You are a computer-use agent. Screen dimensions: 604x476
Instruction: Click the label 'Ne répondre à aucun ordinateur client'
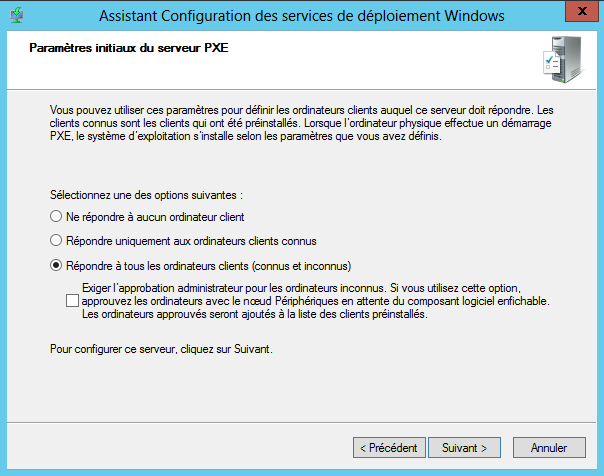(x=155, y=217)
